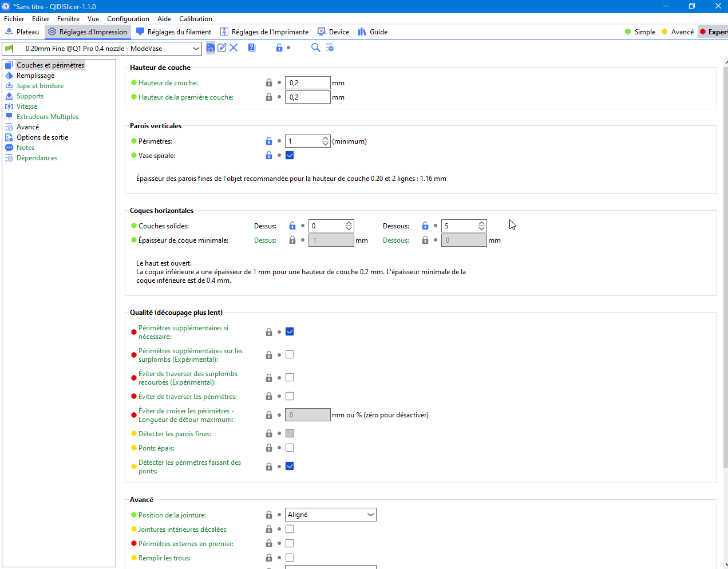Open the preset help question-mark icon
The image size is (728, 569).
tap(252, 48)
